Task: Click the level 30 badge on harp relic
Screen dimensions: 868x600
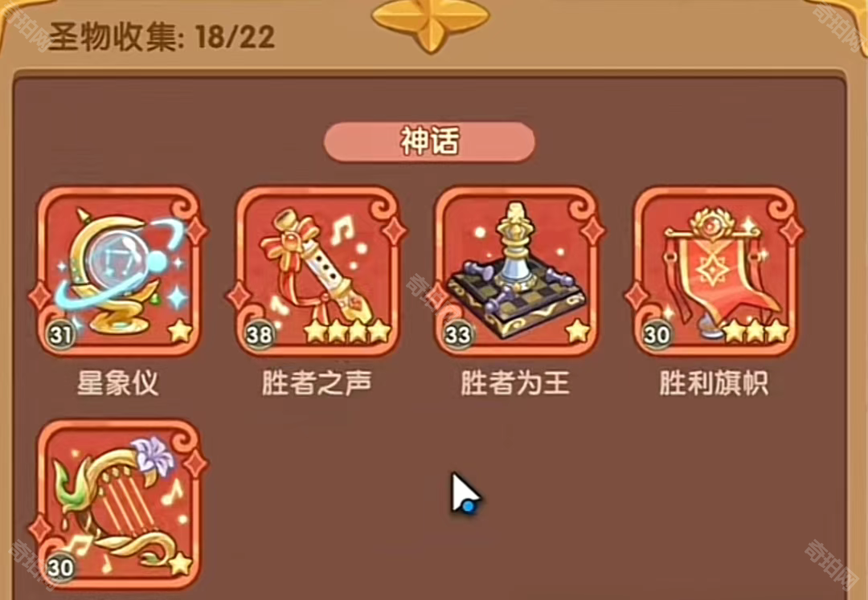Action: tap(60, 568)
